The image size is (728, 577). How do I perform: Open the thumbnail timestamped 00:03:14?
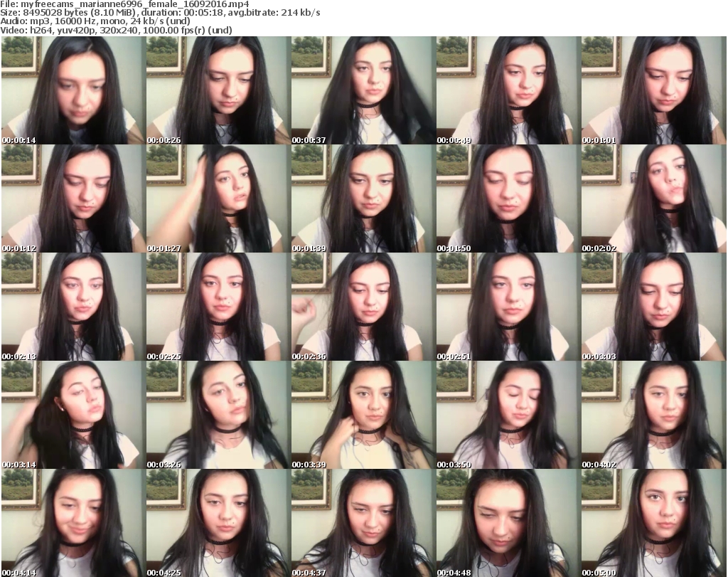coord(73,415)
